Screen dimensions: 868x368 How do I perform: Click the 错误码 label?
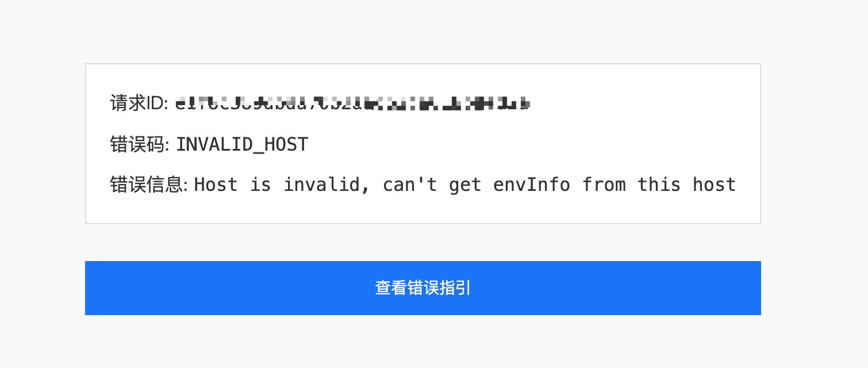(x=139, y=144)
